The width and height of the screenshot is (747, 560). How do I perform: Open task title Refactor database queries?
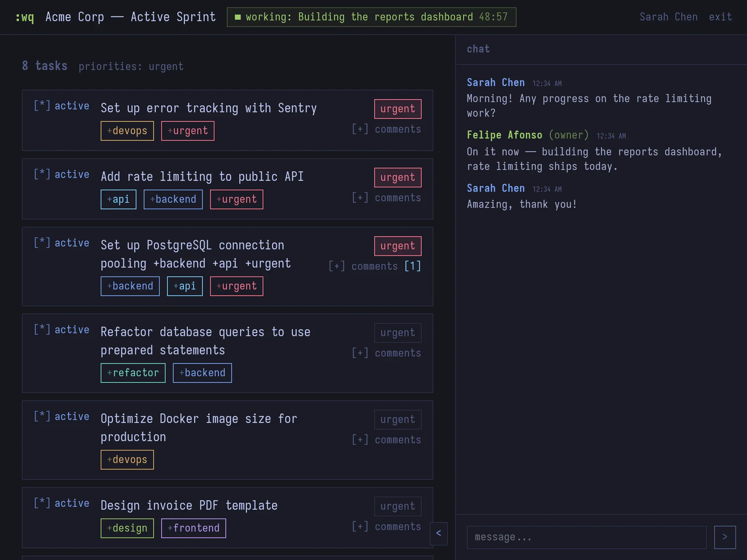pos(205,341)
